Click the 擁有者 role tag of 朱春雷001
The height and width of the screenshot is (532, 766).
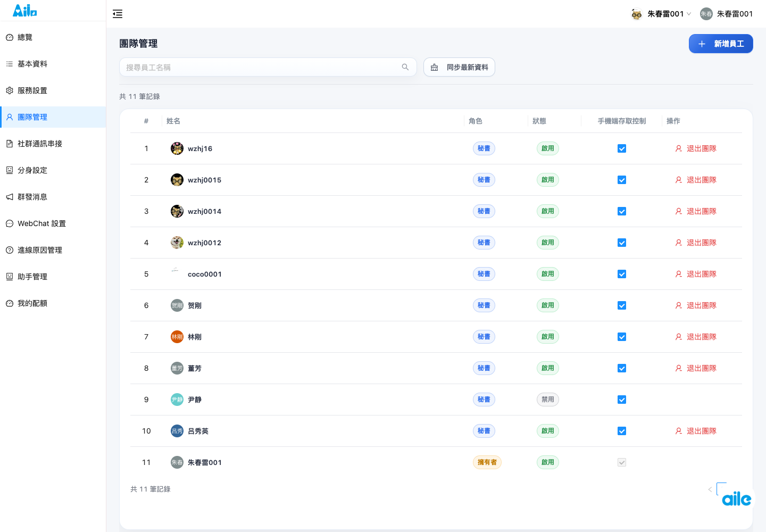pyautogui.click(x=487, y=462)
